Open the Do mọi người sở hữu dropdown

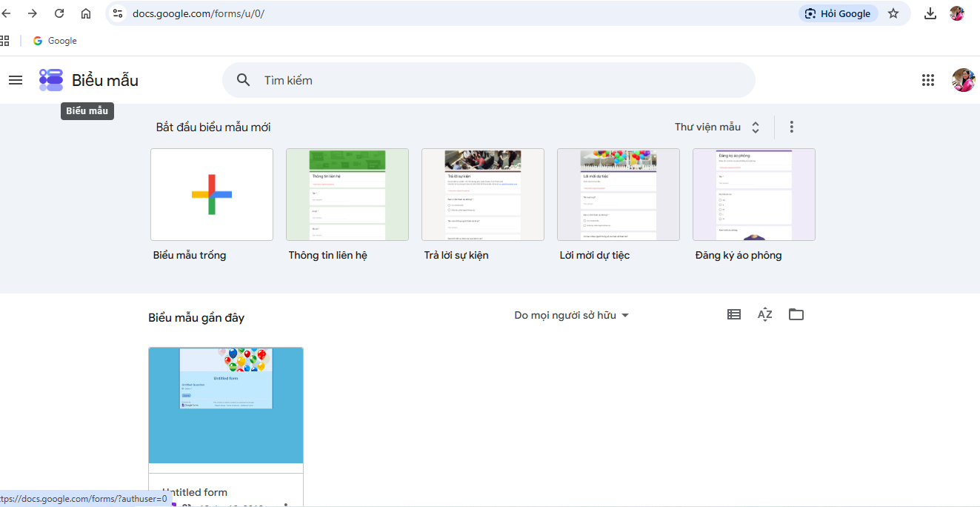(572, 315)
